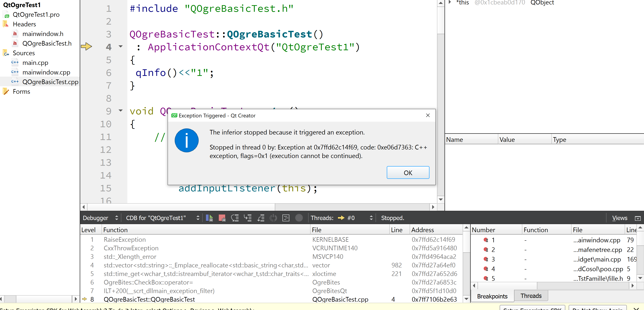644x310 pixels.
Task: Select the QtOgreTest1 project root
Action: point(22,5)
